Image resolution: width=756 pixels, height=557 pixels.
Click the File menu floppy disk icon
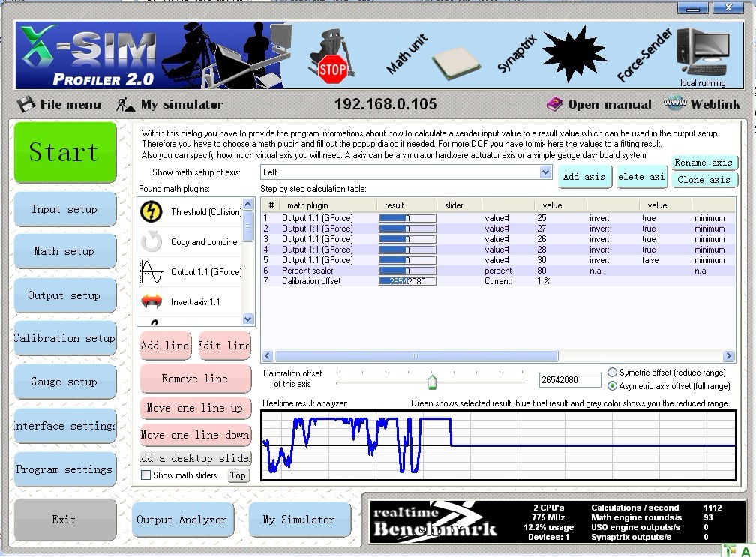point(26,104)
